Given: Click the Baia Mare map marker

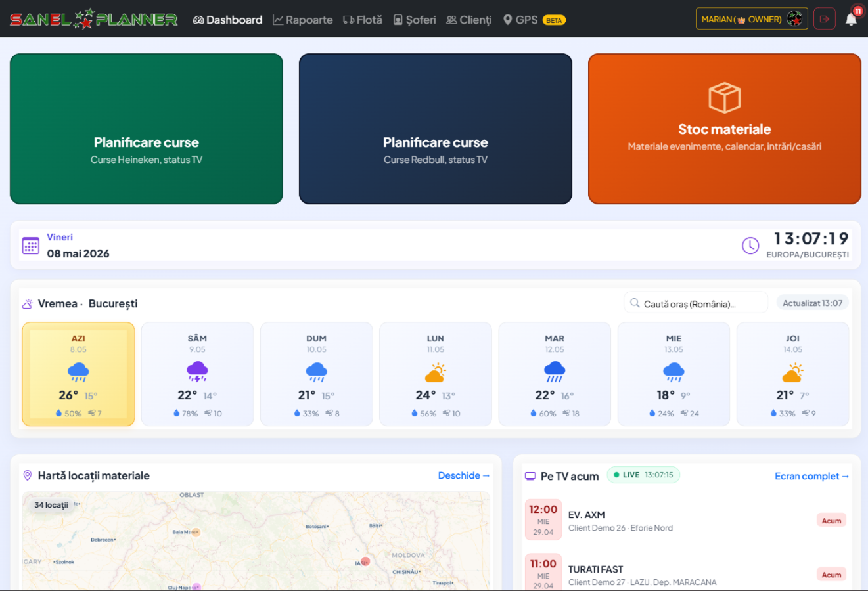Looking at the screenshot, I should [x=195, y=532].
